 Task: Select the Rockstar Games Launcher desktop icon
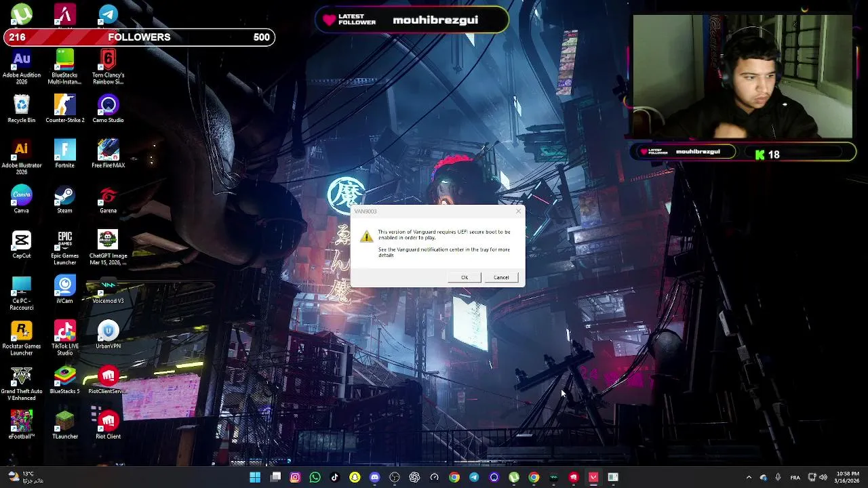pos(22,338)
